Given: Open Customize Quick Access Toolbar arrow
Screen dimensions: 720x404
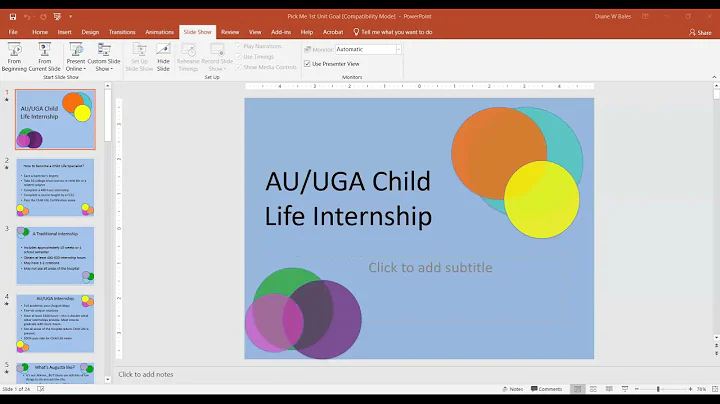Looking at the screenshot, I should (x=70, y=17).
